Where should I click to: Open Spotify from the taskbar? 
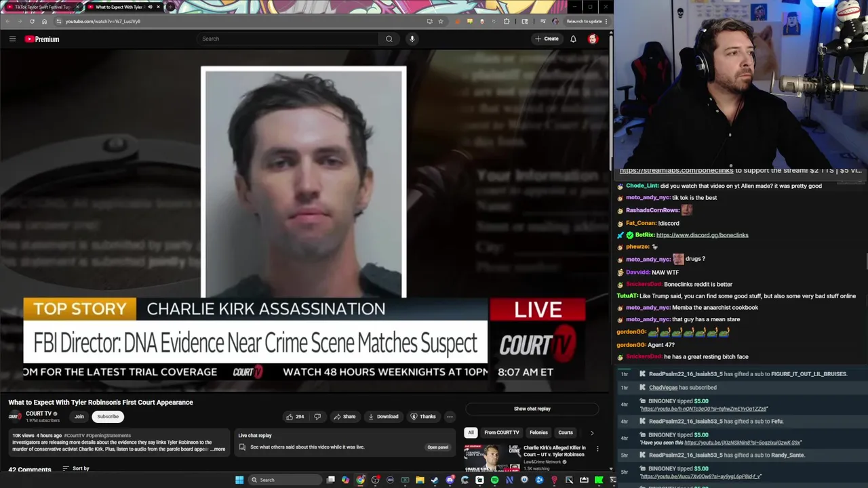pyautogui.click(x=494, y=480)
